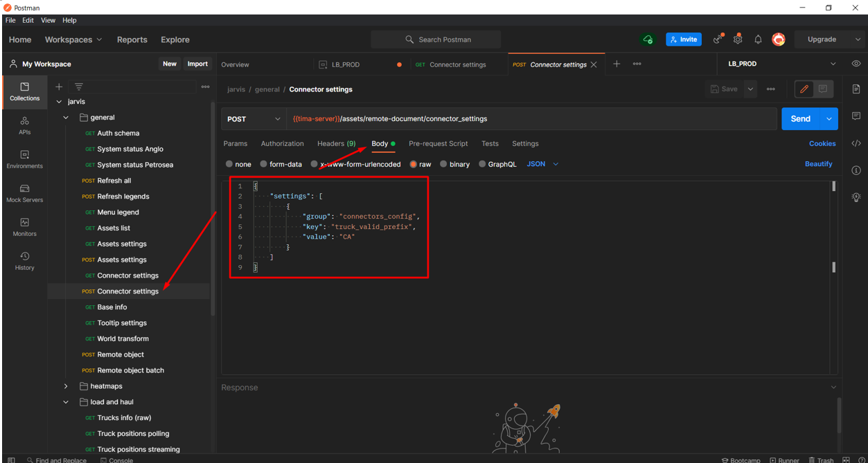Open the File menu
The height and width of the screenshot is (463, 868).
coord(10,20)
